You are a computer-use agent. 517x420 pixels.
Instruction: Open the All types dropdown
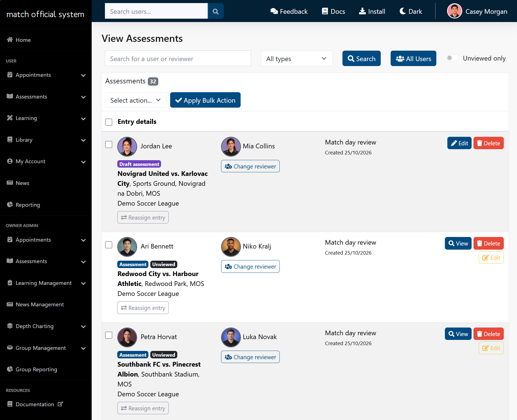coord(296,58)
